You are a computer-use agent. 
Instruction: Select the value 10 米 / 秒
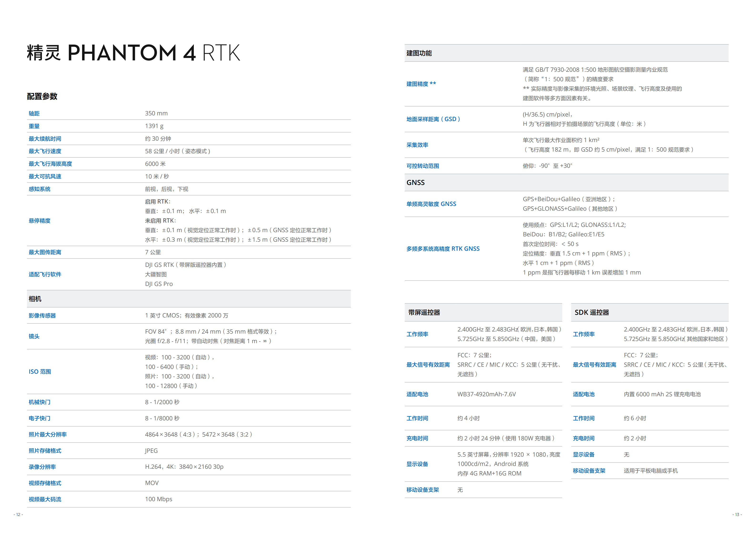point(157,176)
